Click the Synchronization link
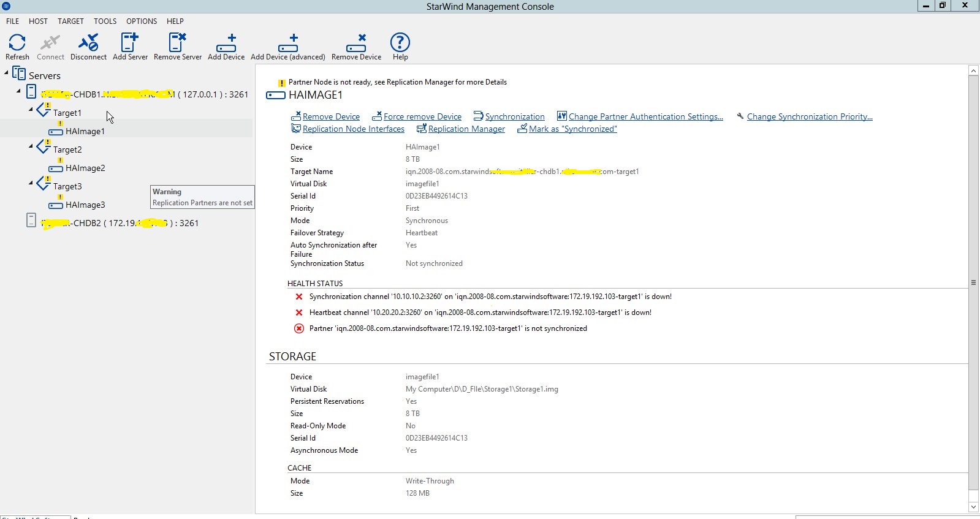980x519 pixels. 515,116
